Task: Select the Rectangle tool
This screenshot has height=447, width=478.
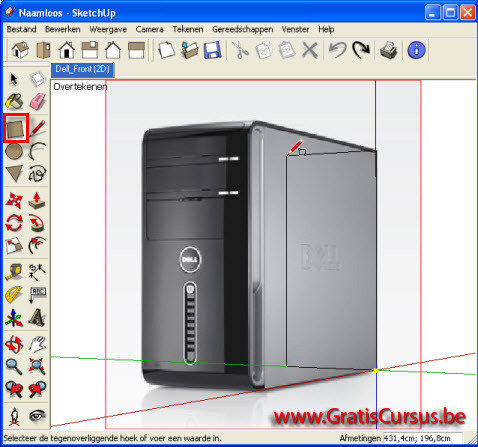Action: (x=16, y=128)
